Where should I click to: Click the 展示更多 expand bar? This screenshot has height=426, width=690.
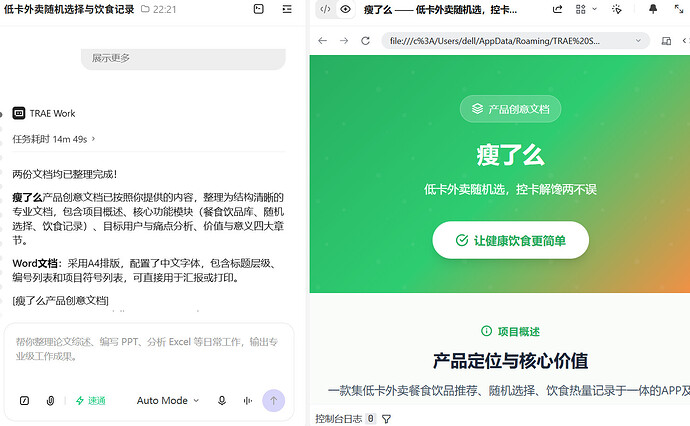click(183, 58)
